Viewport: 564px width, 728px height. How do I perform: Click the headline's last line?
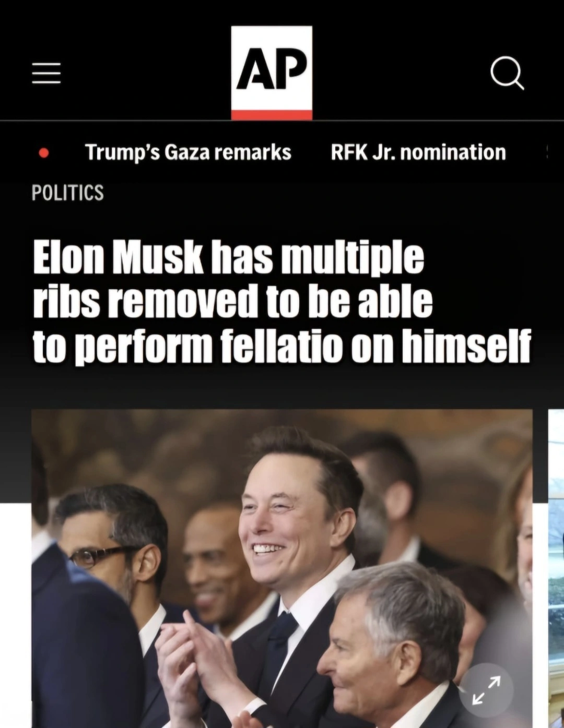[x=281, y=345]
